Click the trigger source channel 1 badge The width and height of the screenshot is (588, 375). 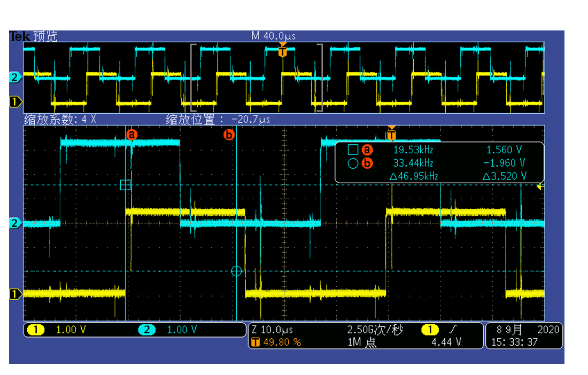(429, 330)
